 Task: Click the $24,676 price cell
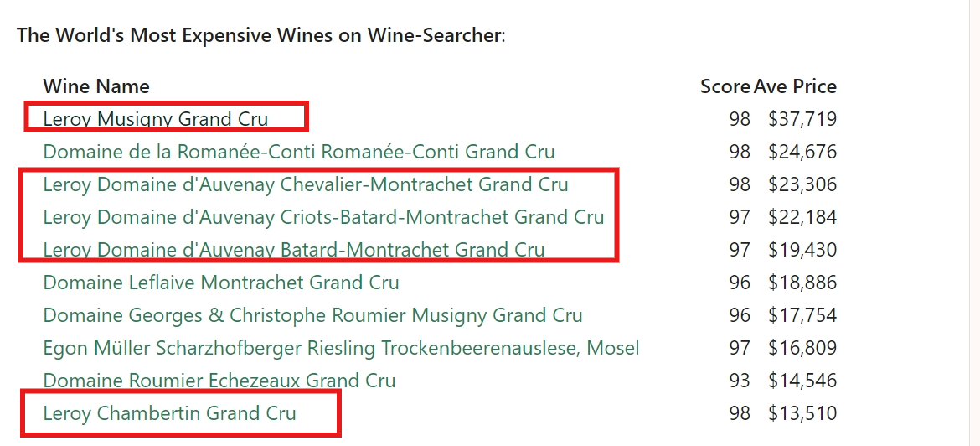802,152
